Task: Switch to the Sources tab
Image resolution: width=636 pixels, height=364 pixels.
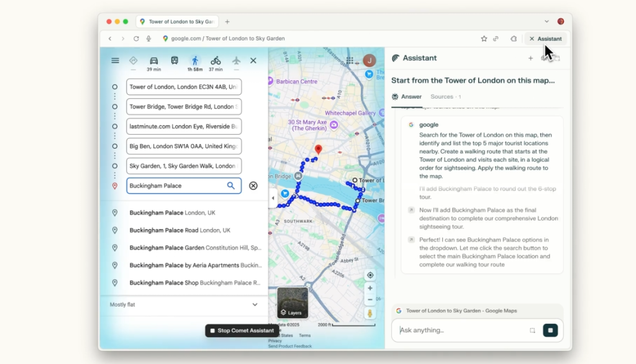Action: pos(446,96)
